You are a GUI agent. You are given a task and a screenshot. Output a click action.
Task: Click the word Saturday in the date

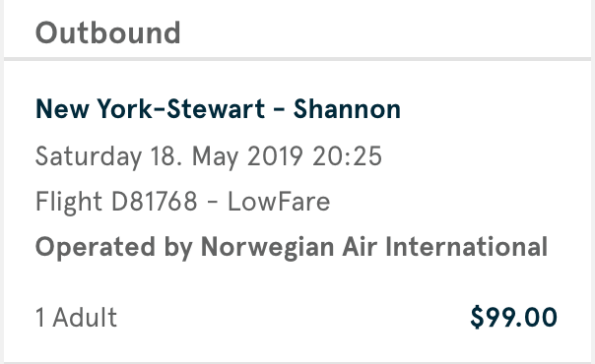[x=89, y=156]
